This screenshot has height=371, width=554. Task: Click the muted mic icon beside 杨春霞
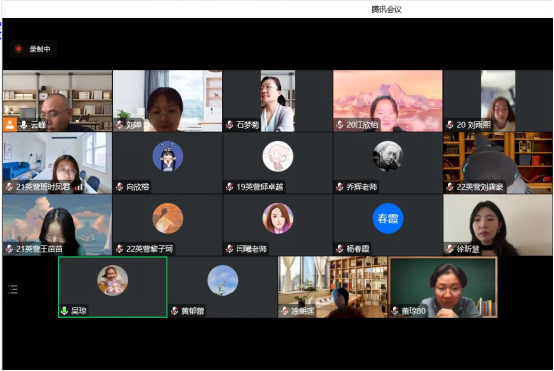(340, 249)
